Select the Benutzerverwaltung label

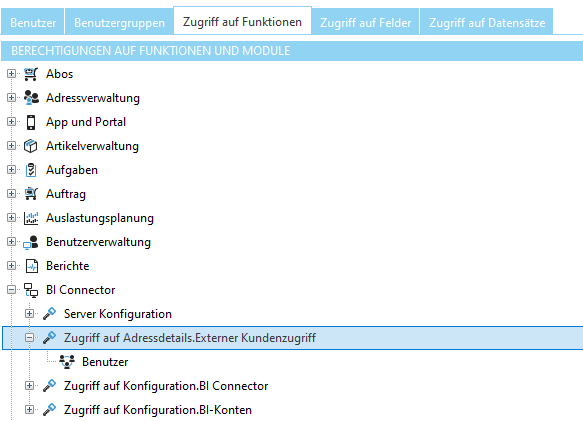tap(99, 242)
